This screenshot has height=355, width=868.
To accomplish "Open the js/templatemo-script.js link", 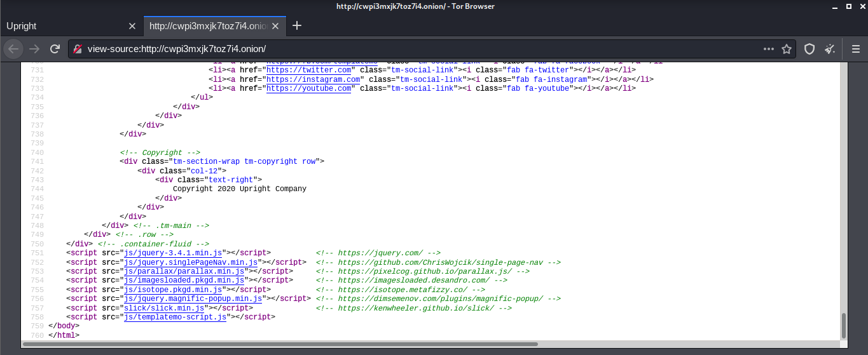I will [x=176, y=317].
